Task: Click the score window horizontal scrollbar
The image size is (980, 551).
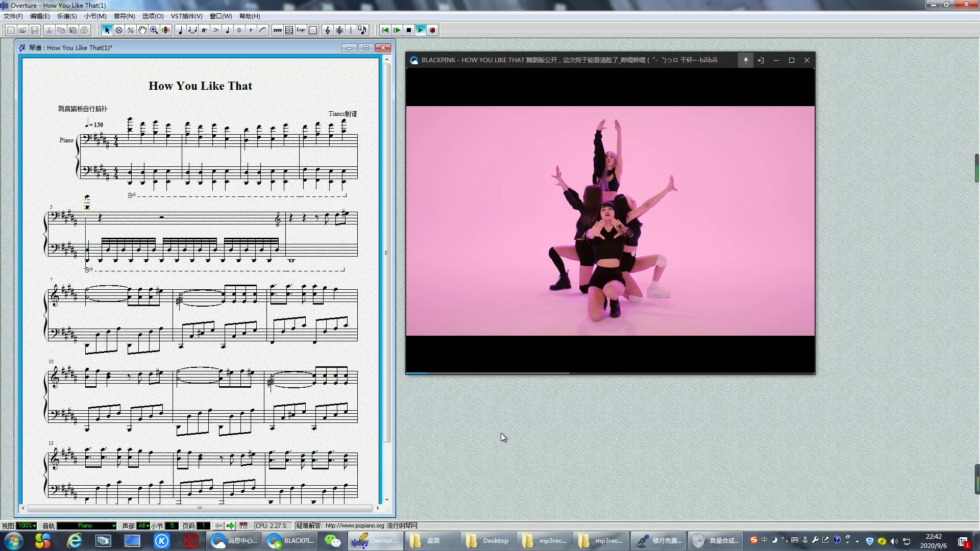Action: [x=200, y=508]
